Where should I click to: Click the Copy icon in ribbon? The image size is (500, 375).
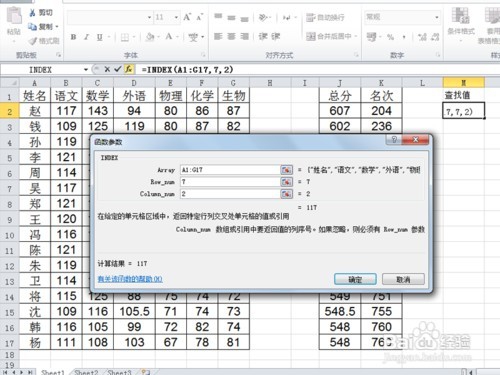coord(32,27)
